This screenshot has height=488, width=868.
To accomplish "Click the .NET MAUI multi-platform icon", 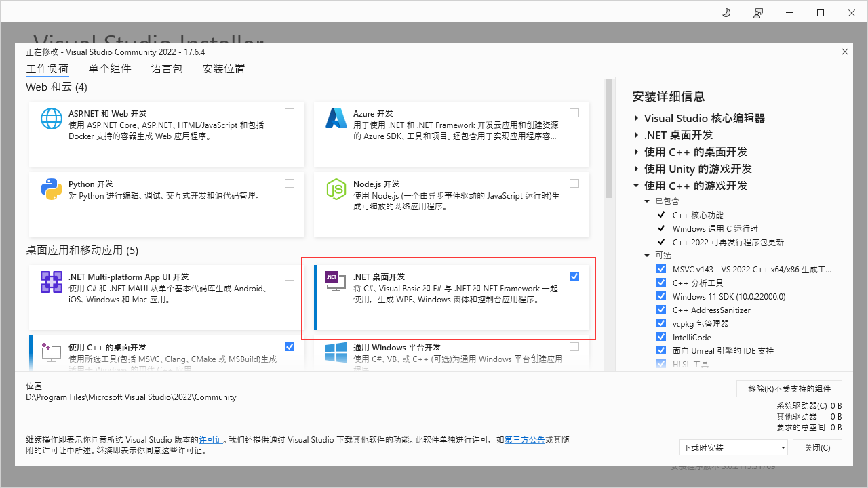I will click(x=52, y=282).
